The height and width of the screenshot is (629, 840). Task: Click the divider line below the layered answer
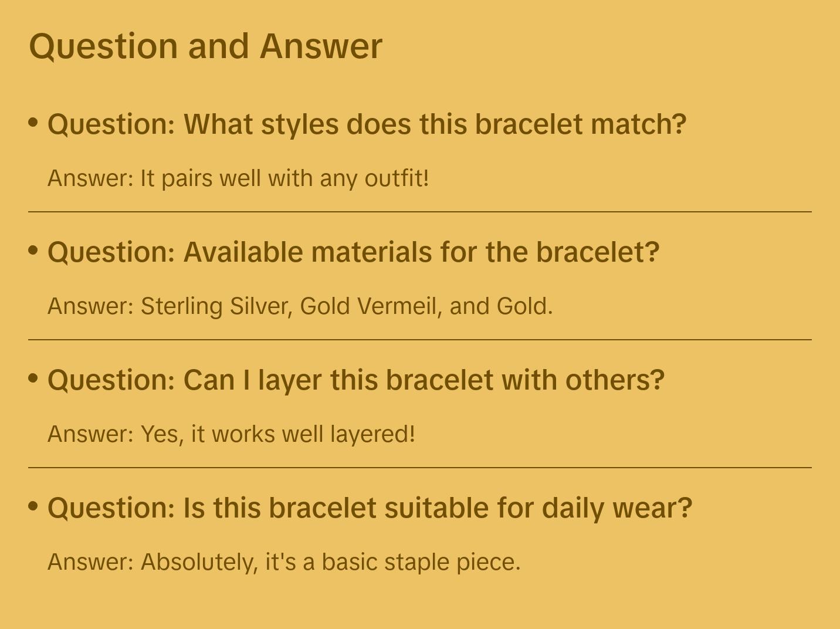[420, 468]
